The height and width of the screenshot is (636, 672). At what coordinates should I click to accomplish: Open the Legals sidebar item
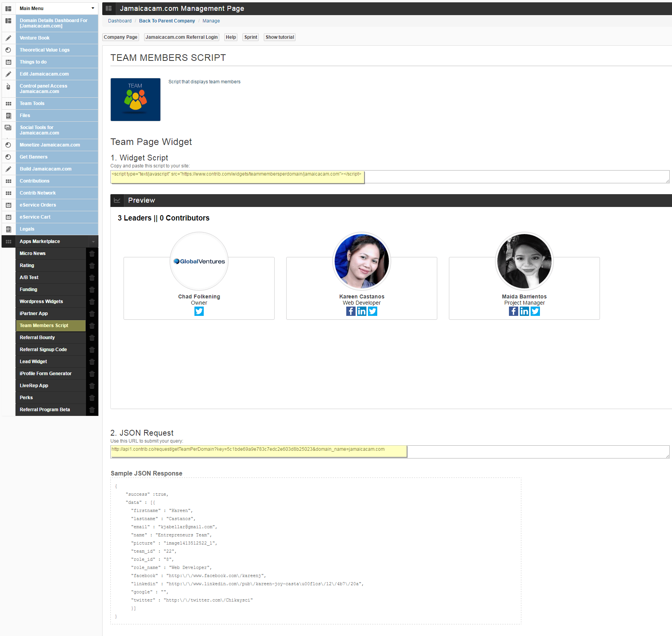tap(57, 229)
